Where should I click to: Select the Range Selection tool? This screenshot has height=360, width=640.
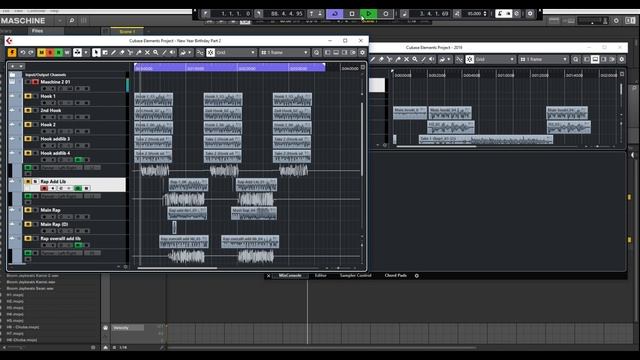tap(105, 53)
